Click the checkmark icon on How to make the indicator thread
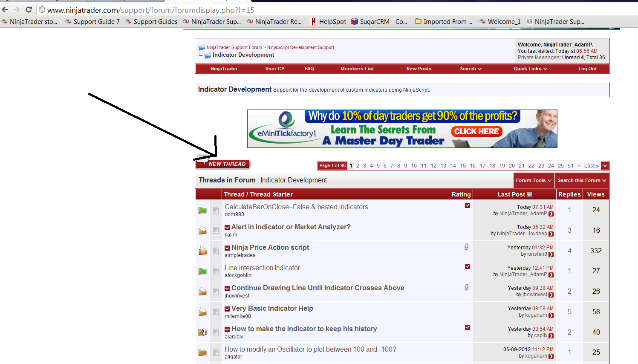Image resolution: width=638 pixels, height=364 pixels. click(x=468, y=327)
